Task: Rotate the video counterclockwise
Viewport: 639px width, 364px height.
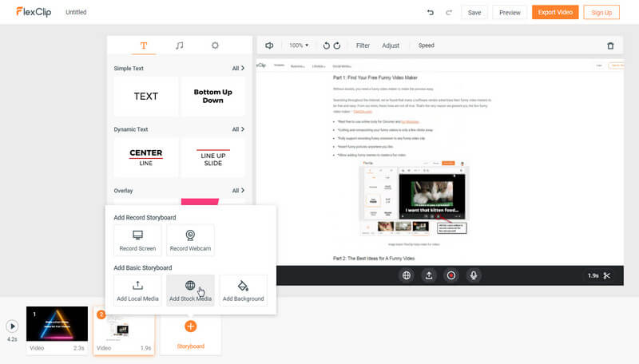Action: (x=327, y=45)
